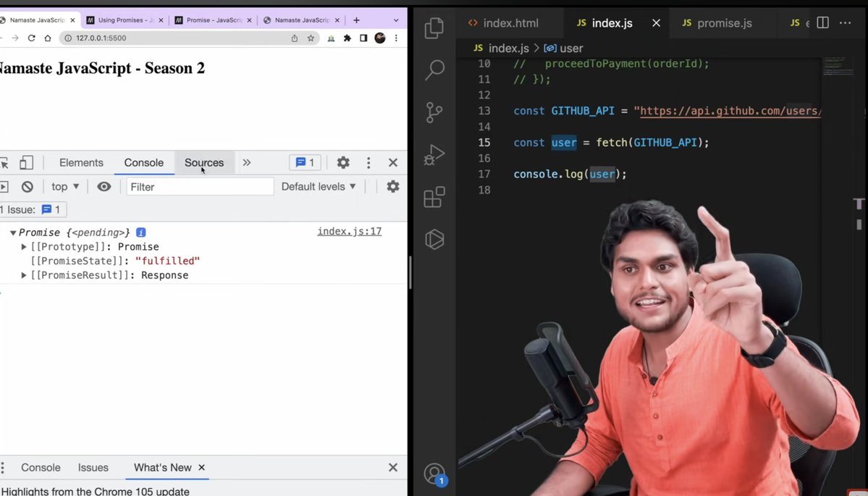This screenshot has height=496, width=868.
Task: Toggle the console sidebar
Action: click(4, 187)
